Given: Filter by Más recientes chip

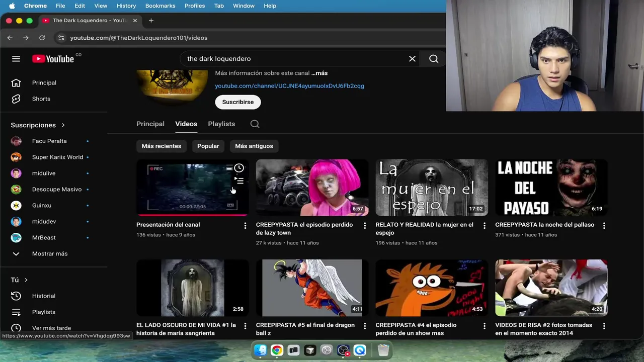Looking at the screenshot, I should point(162,146).
